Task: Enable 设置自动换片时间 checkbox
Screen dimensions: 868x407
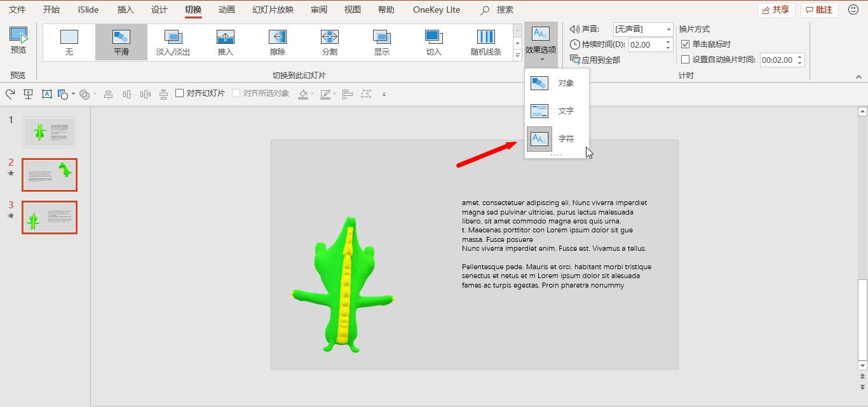Action: pyautogui.click(x=685, y=60)
